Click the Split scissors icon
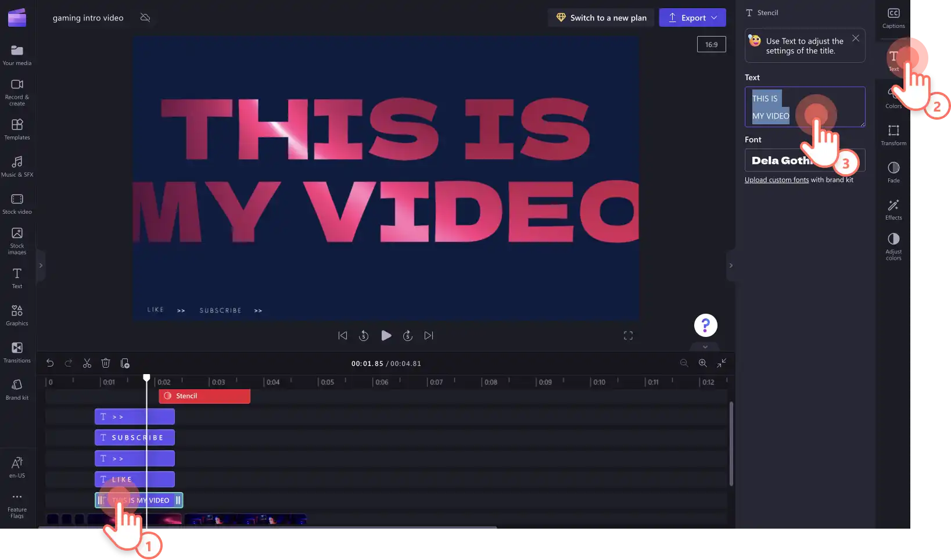 tap(87, 363)
